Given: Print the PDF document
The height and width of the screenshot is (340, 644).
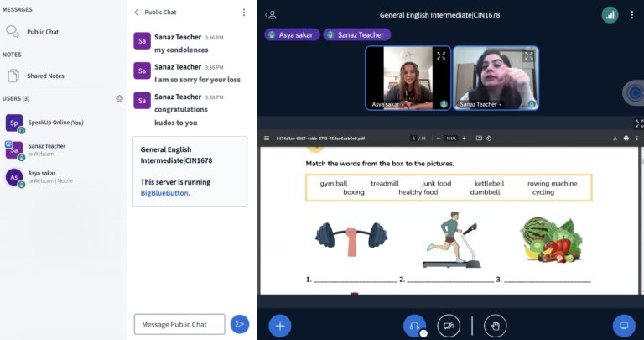Looking at the screenshot, I should coord(626,138).
